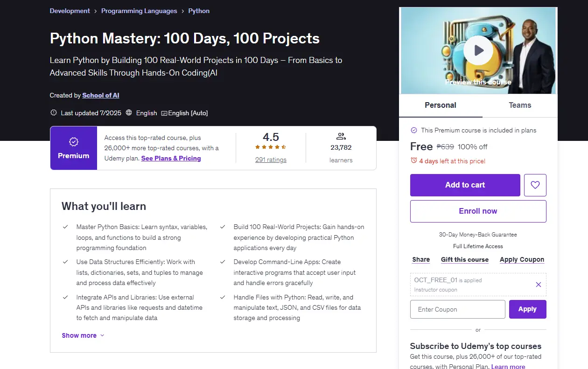
Task: Click the Add to cart button
Action: 465,185
